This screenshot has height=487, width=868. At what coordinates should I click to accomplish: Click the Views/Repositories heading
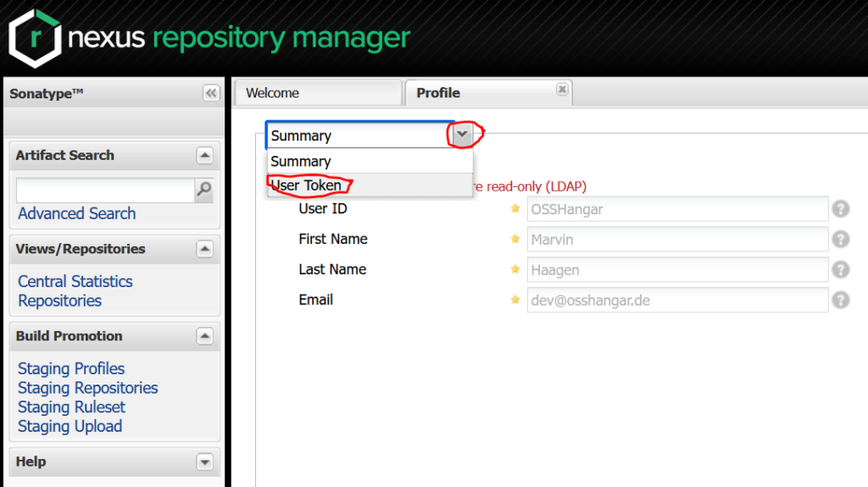tap(81, 249)
